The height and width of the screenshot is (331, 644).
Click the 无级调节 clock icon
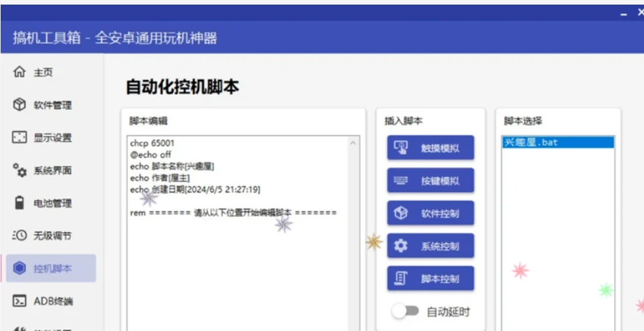(x=19, y=235)
